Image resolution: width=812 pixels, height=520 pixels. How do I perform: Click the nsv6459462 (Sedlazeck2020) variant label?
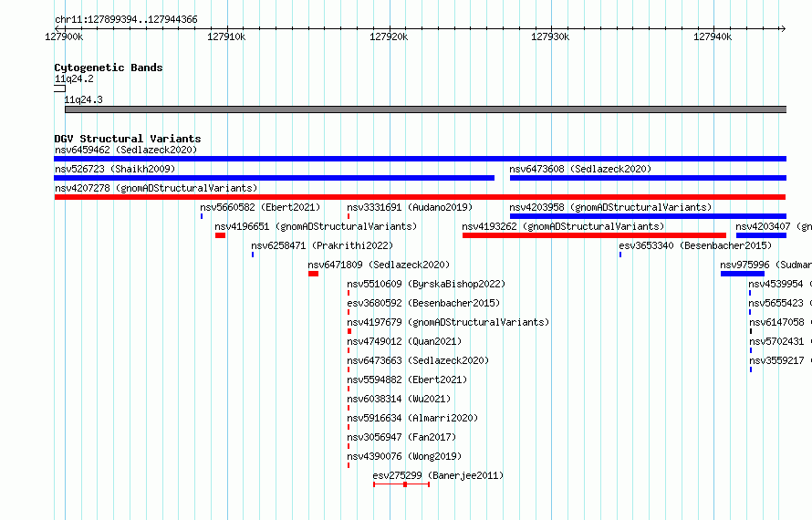point(126,150)
